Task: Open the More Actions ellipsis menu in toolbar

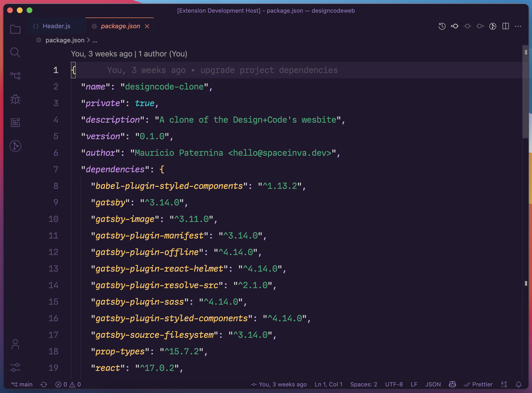Action: tap(518, 26)
